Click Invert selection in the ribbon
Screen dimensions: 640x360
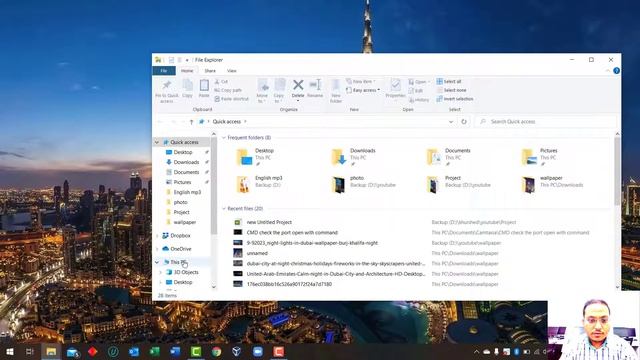click(455, 99)
